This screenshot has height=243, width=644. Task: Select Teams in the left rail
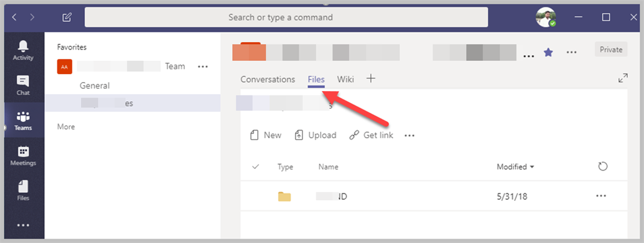[x=23, y=121]
